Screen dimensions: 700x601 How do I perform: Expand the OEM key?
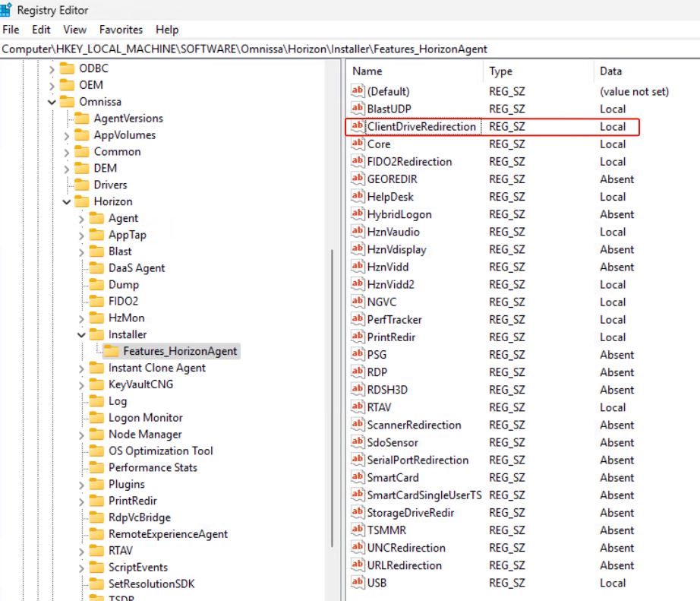pyautogui.click(x=52, y=85)
